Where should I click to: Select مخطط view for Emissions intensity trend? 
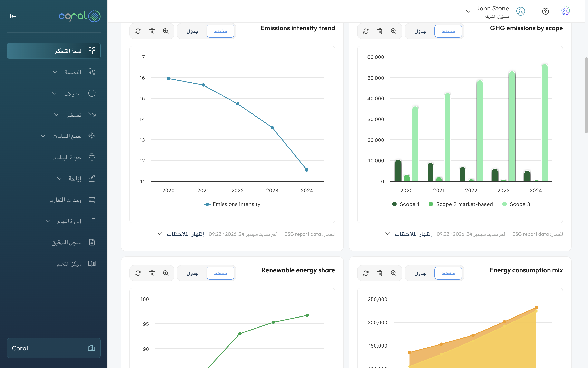(x=220, y=31)
